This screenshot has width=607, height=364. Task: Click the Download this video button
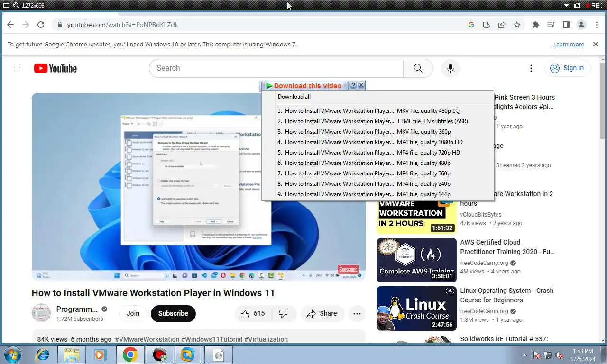[304, 86]
